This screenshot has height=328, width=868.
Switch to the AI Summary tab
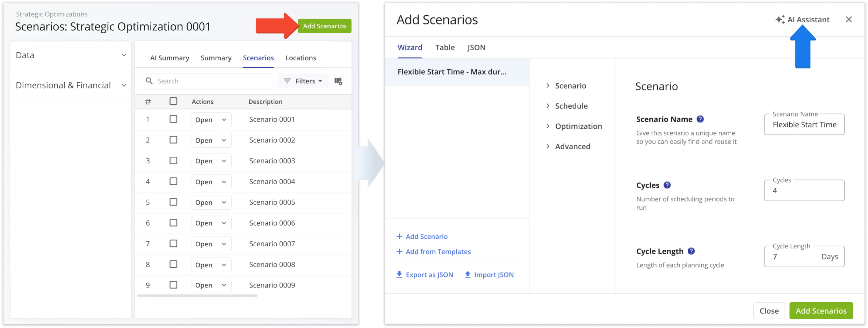coord(170,58)
